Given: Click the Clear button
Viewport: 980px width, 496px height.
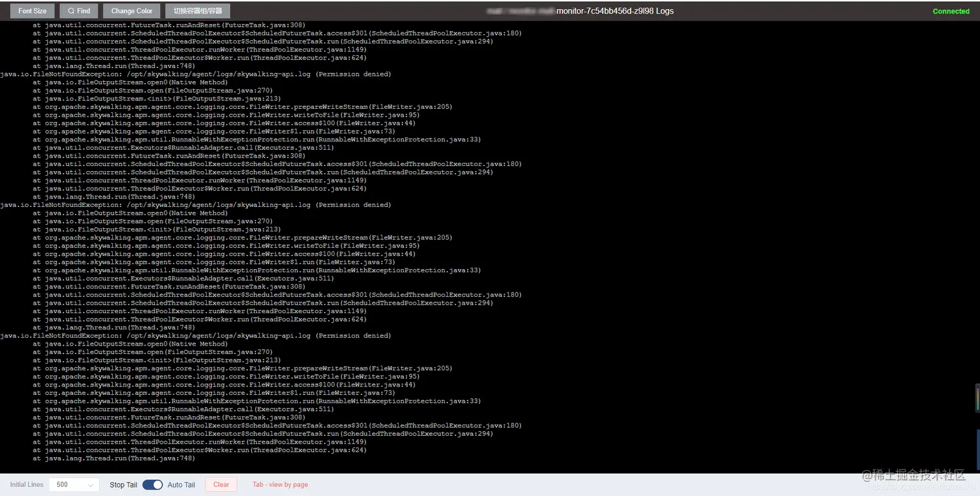Looking at the screenshot, I should pos(221,485).
